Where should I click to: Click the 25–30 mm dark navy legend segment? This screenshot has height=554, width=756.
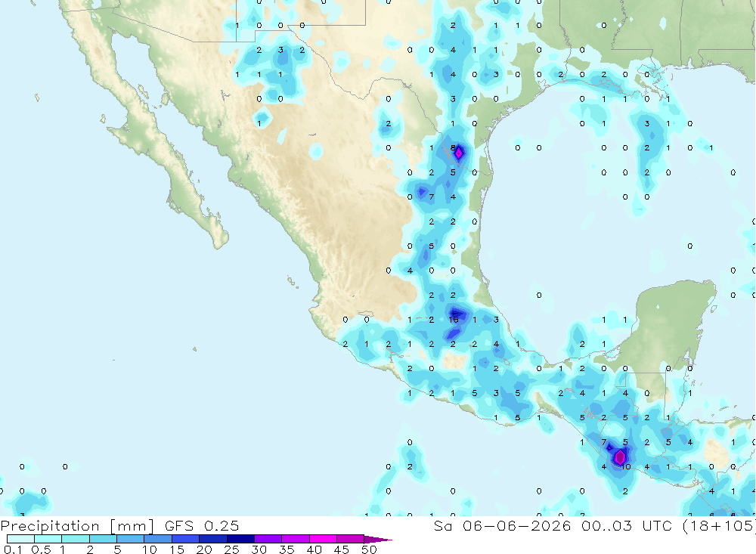240,539
